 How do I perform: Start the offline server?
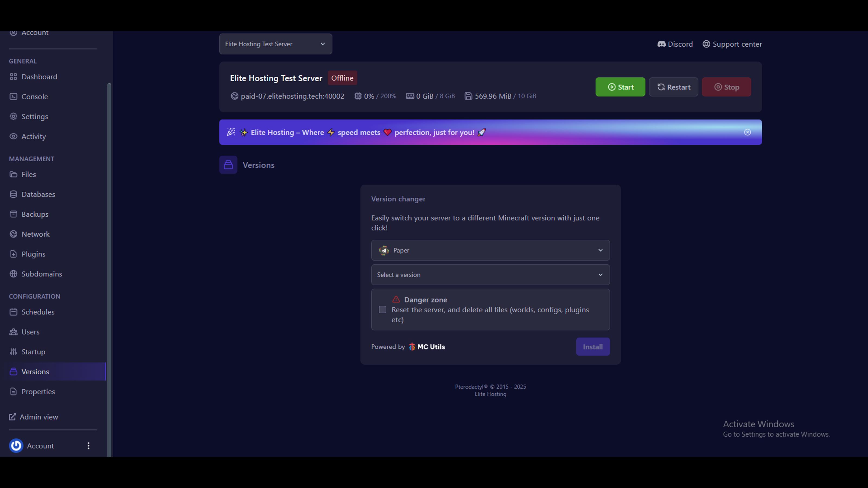click(x=620, y=87)
